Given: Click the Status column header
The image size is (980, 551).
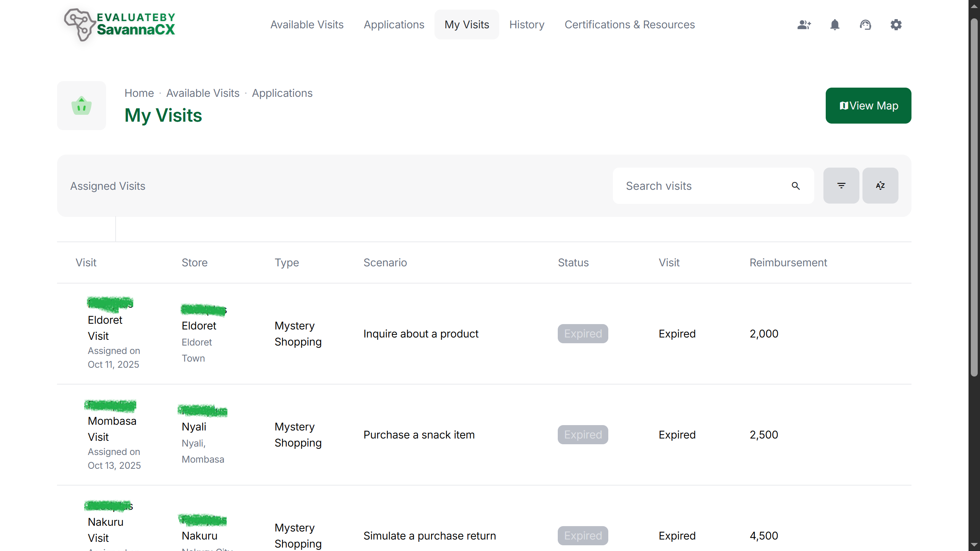Looking at the screenshot, I should [x=573, y=262].
